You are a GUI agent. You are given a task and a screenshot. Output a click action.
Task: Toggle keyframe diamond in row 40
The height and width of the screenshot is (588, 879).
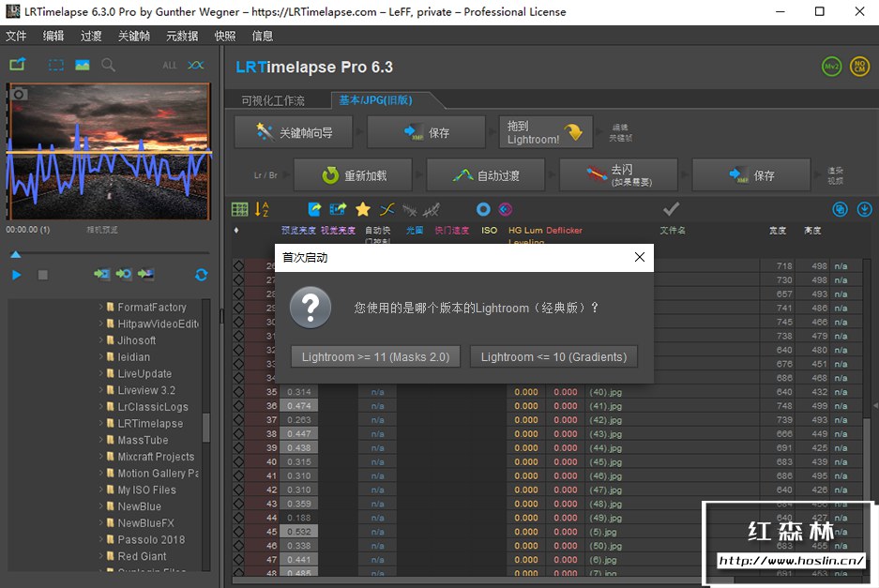(239, 461)
